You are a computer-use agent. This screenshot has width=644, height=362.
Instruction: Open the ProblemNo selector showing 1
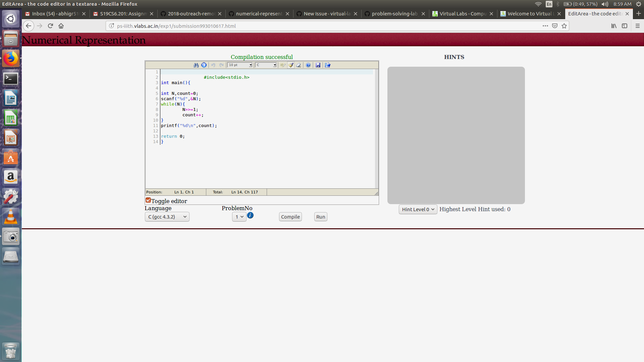[x=239, y=217]
